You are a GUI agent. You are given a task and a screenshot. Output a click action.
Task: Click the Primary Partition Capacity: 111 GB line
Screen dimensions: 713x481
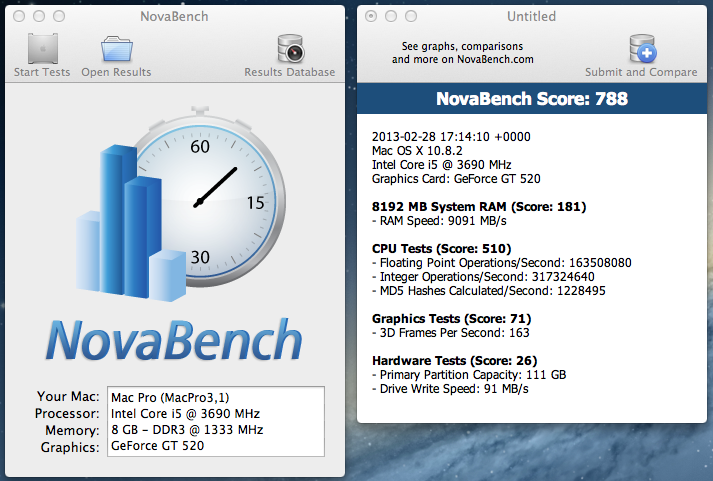[x=469, y=375]
